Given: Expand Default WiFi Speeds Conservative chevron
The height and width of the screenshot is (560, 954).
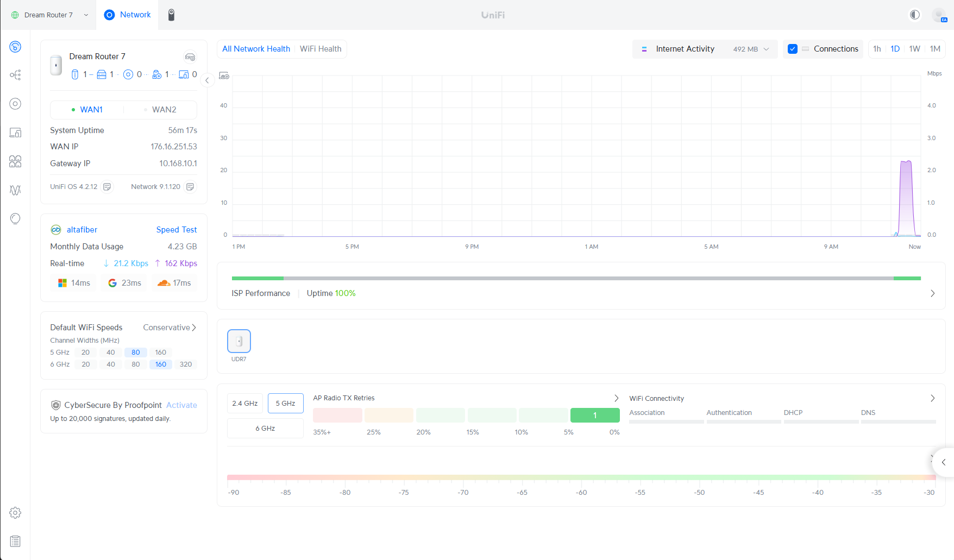Looking at the screenshot, I should point(193,328).
